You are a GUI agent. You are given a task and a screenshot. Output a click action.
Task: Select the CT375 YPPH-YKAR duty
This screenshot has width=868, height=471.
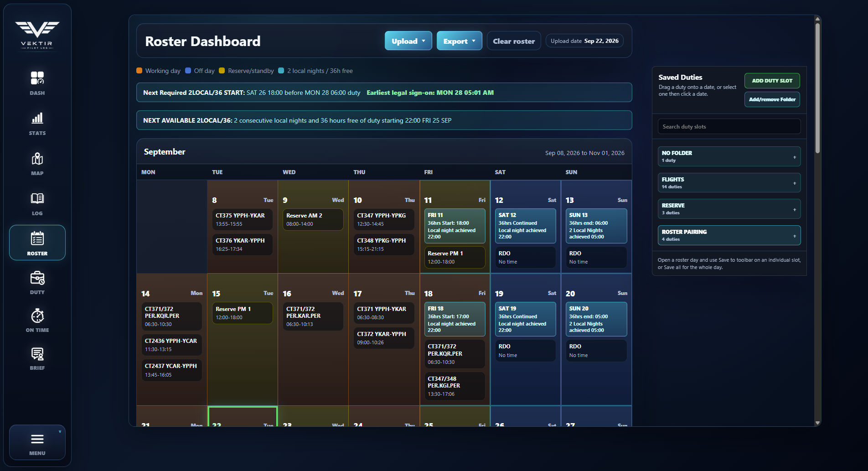click(x=242, y=219)
